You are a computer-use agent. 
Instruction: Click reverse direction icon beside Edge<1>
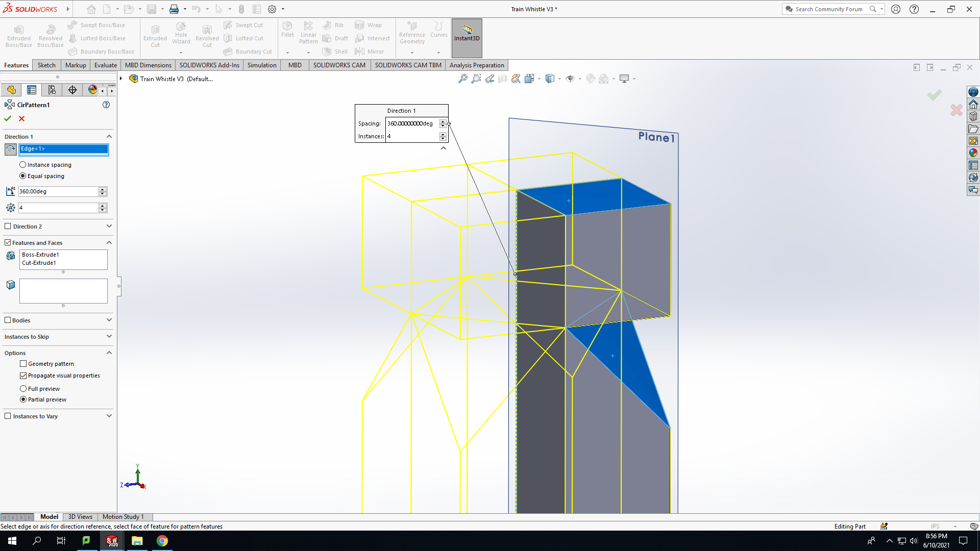pos(10,149)
